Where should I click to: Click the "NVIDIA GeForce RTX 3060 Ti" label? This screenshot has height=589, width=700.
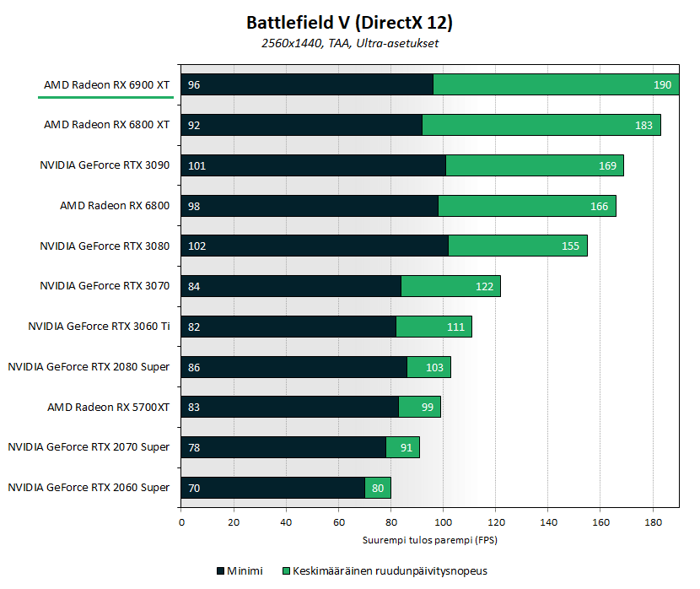100,327
